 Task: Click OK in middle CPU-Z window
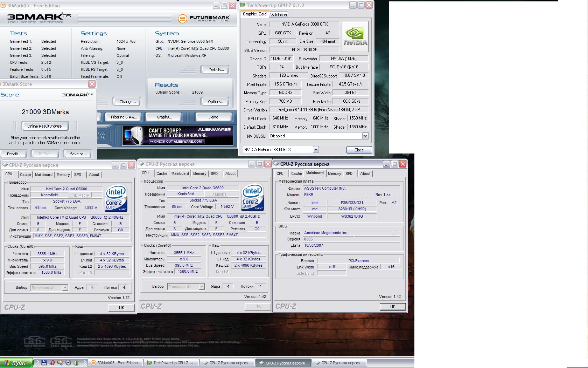click(258, 306)
